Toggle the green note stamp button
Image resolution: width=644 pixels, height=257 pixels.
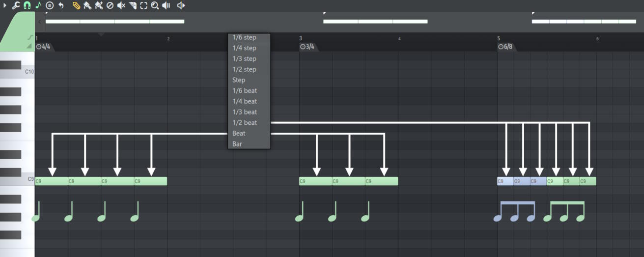click(x=38, y=5)
